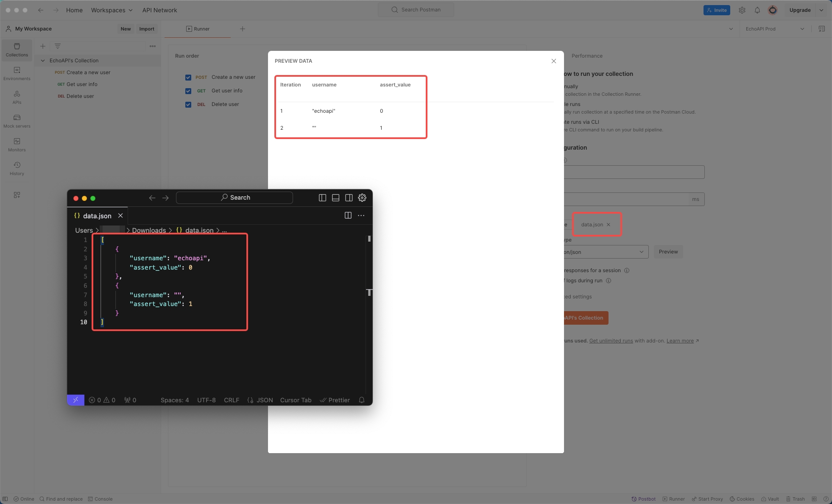
Task: Uncheck the Create a new user request
Action: [x=188, y=78]
